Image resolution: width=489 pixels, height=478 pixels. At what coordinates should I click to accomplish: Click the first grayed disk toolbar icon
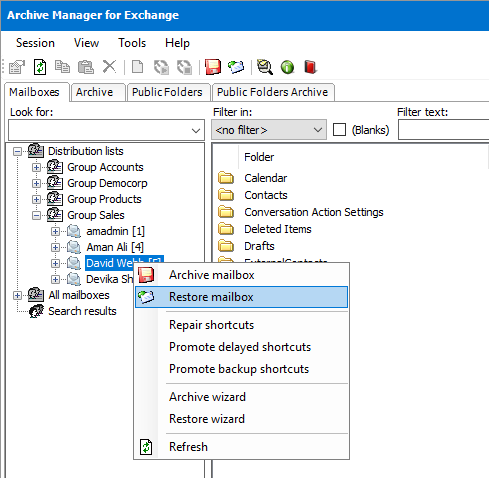pyautogui.click(x=161, y=67)
